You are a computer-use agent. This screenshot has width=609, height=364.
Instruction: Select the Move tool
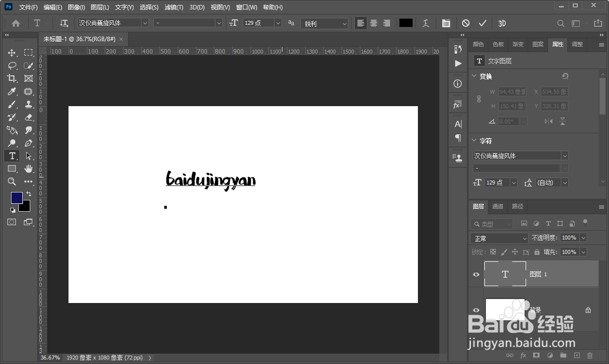pos(12,53)
